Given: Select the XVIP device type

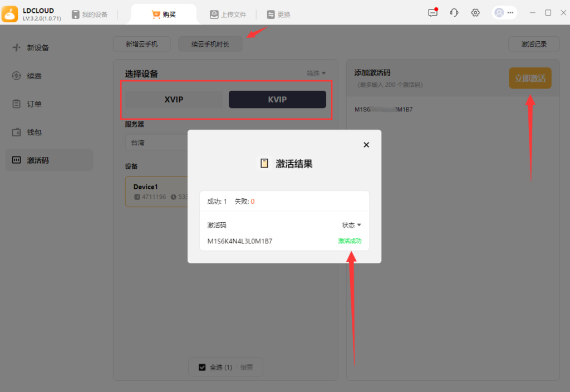Looking at the screenshot, I should pos(174,100).
